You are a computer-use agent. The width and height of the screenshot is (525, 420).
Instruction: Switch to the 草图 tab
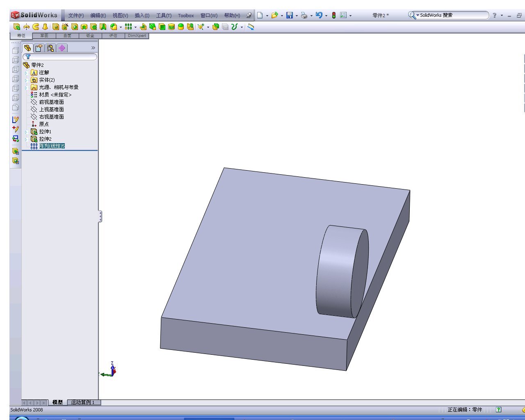pos(44,36)
